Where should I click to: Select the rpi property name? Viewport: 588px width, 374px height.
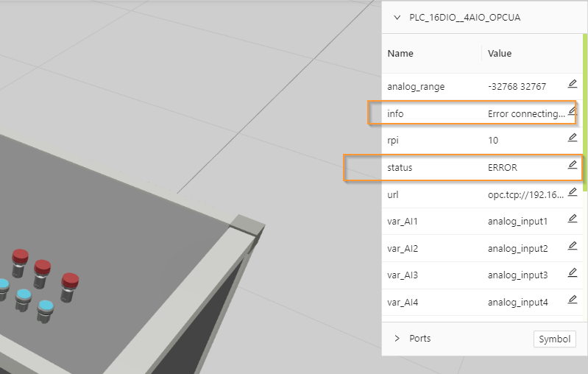(x=393, y=141)
